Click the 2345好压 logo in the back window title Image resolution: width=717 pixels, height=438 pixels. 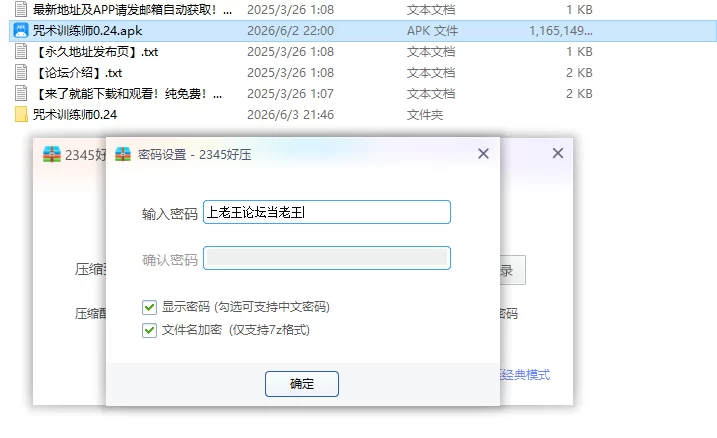[52, 155]
